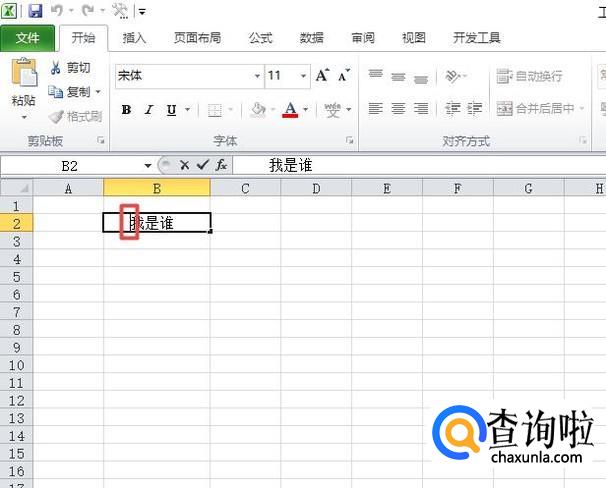Click the text Orientation icon
This screenshot has width=606, height=488.
[452, 76]
